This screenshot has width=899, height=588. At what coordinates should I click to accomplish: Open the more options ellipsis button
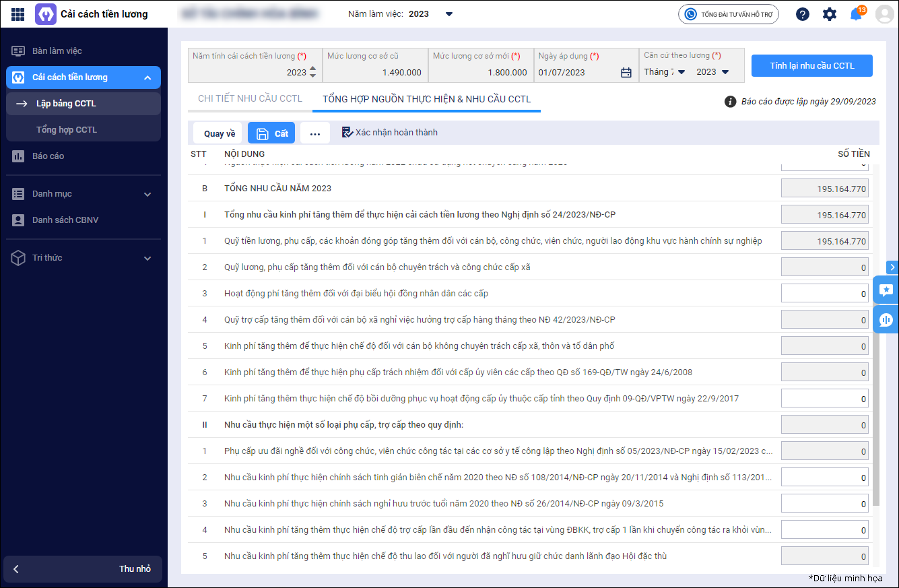point(315,133)
